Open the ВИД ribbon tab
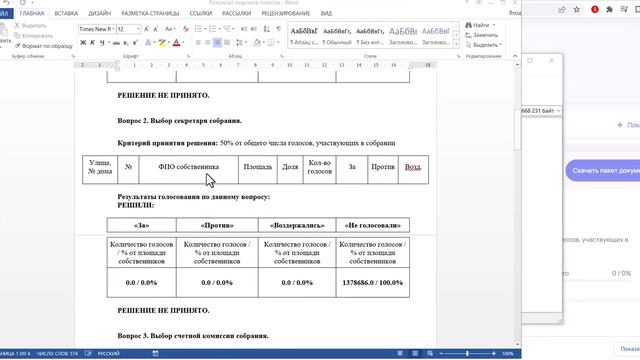 tap(326, 13)
